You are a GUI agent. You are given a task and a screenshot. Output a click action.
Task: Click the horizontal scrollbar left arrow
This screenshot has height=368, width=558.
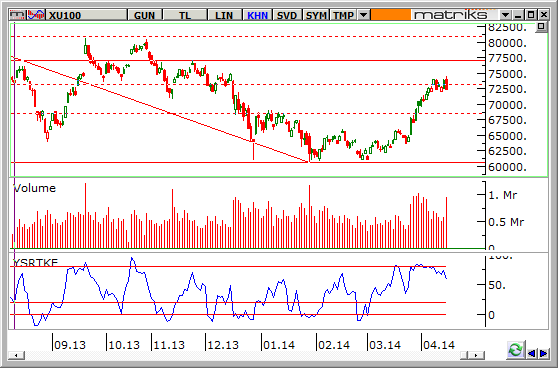click(16, 355)
